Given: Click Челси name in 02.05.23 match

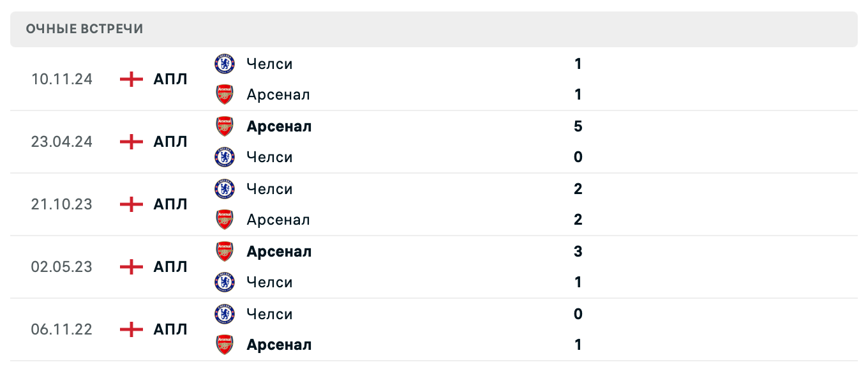Looking at the screenshot, I should pos(269,282).
